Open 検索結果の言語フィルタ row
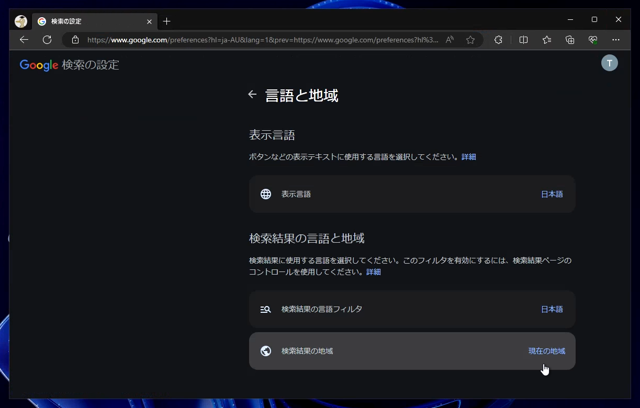The height and width of the screenshot is (408, 640). [412, 309]
